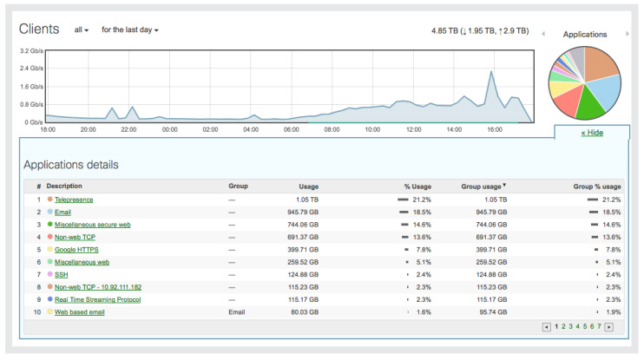Open Non-web TCP - 10.92.111.182 link

tap(98, 287)
